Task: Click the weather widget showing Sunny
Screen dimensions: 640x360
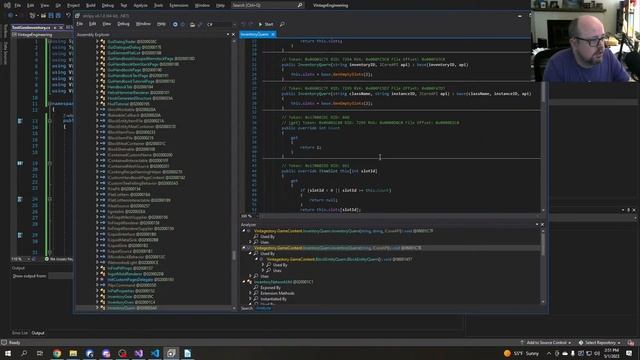Action: (x=522, y=353)
